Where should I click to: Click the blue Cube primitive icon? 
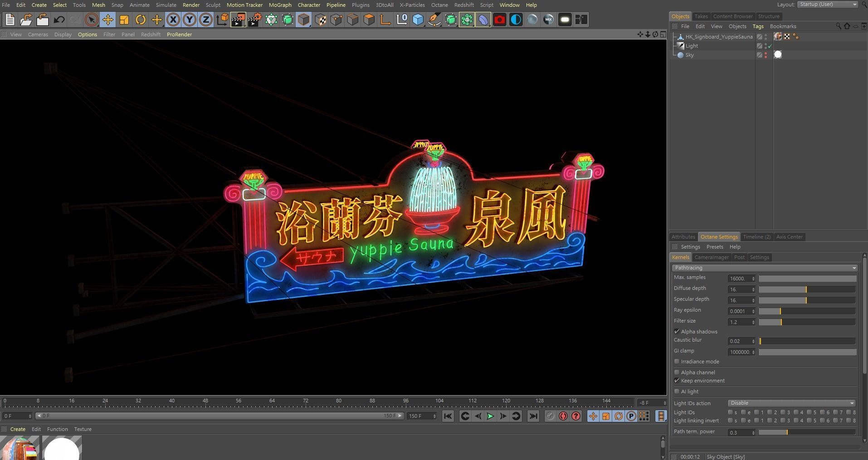[418, 20]
